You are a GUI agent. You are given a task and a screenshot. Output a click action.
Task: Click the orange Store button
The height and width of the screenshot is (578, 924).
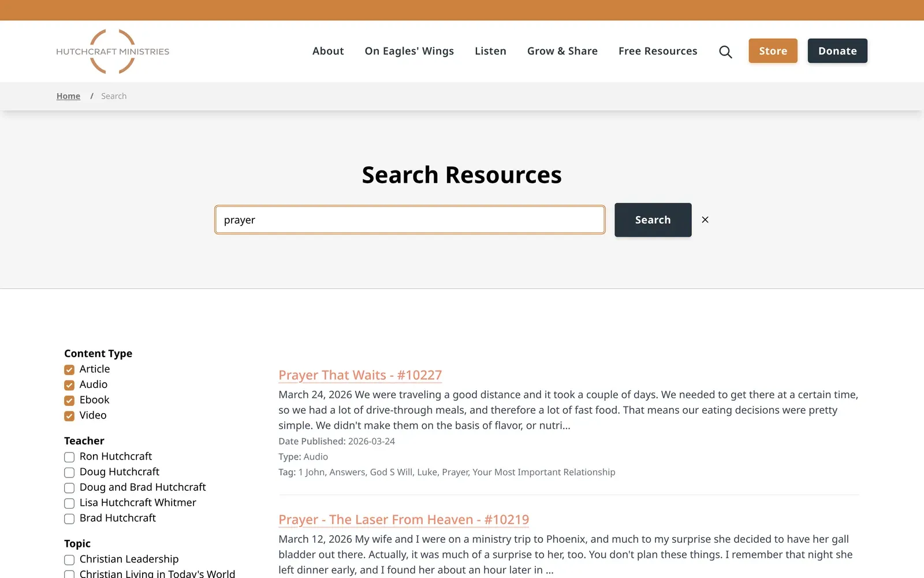point(773,51)
